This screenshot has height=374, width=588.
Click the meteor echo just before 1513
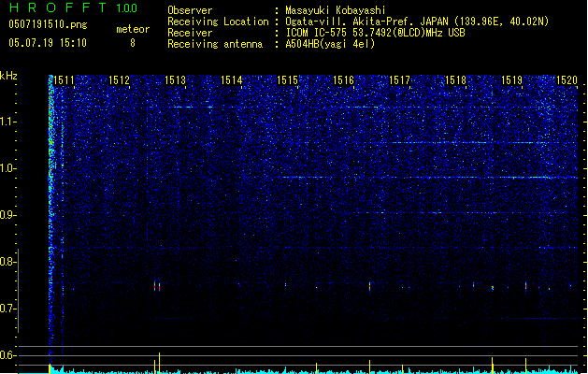pos(157,286)
